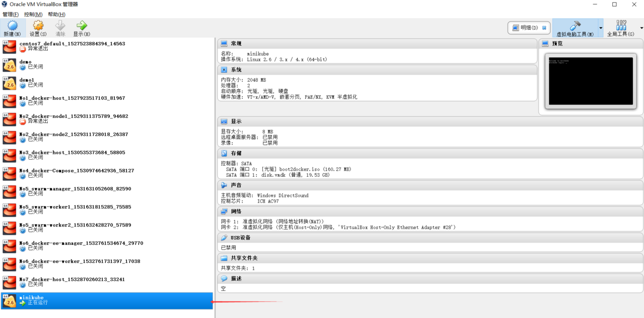This screenshot has width=644, height=318.
Task: Open the 系统 section heading link
Action: [x=236, y=70]
